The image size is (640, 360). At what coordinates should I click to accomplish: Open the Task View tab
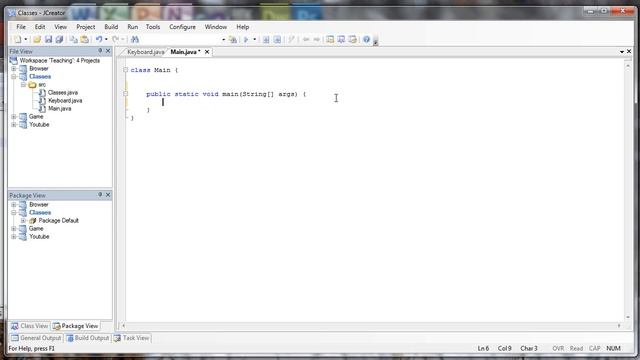131,338
